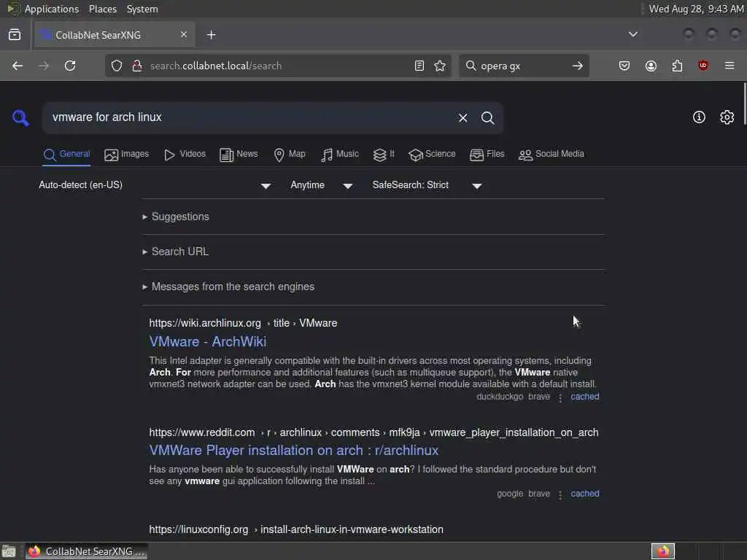The width and height of the screenshot is (747, 560).
Task: Click the search bar magnifier icon
Action: [x=471, y=66]
